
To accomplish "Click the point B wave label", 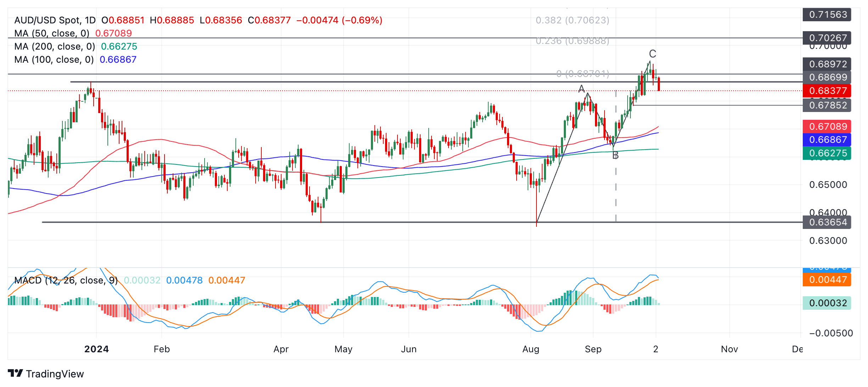I will pyautogui.click(x=616, y=155).
